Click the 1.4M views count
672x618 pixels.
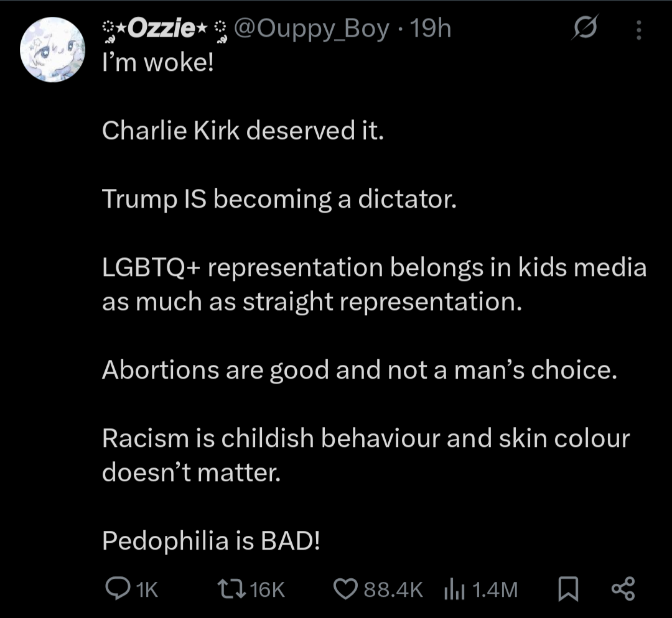pos(495,589)
